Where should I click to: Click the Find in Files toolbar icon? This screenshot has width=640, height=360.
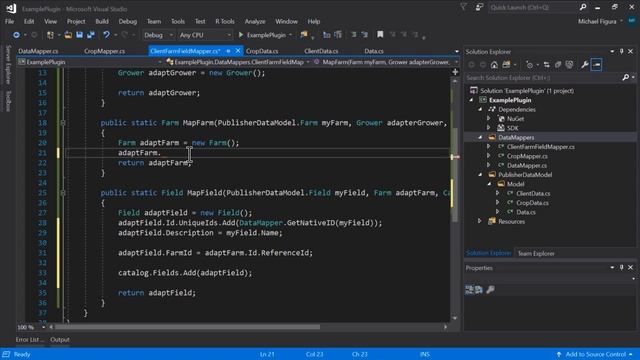click(304, 35)
